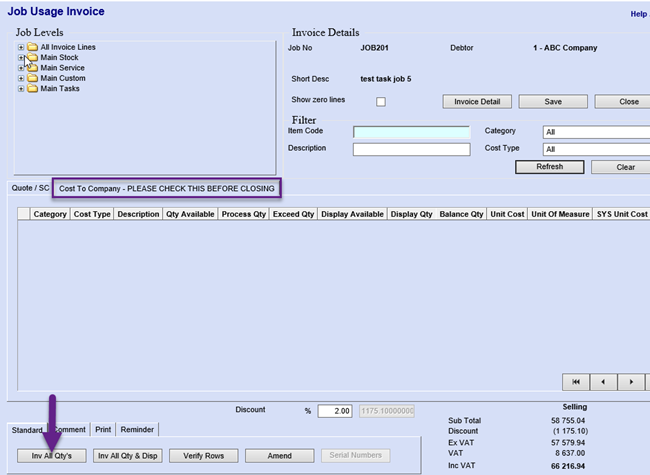Go to previous record navigation arrow
The width and height of the screenshot is (650, 475).
point(603,382)
